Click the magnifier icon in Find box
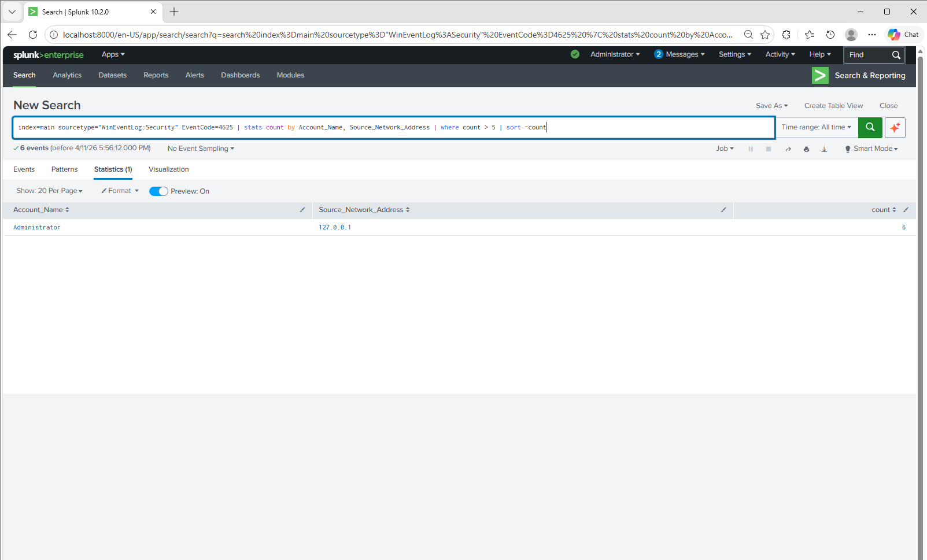 896,55
